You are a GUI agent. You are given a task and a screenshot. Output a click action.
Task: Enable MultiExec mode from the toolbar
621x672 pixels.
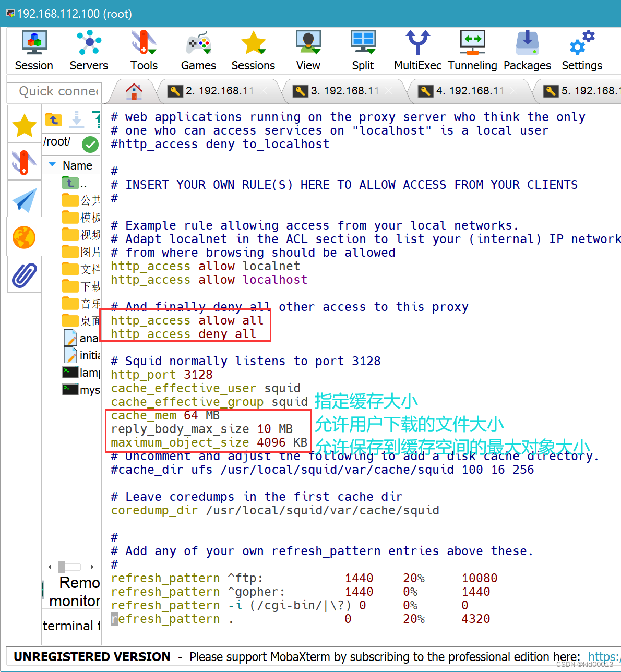tap(417, 51)
